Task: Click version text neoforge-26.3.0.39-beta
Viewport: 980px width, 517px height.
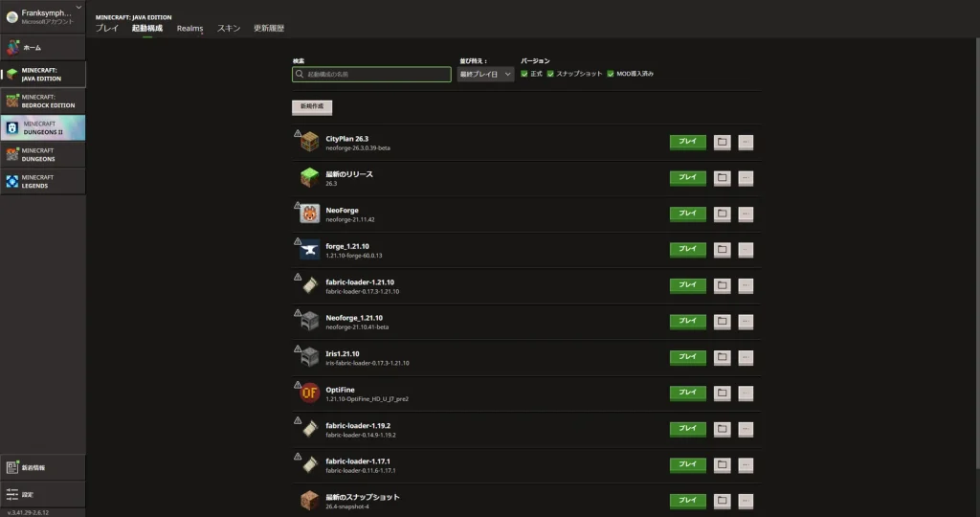Action: tap(358, 148)
